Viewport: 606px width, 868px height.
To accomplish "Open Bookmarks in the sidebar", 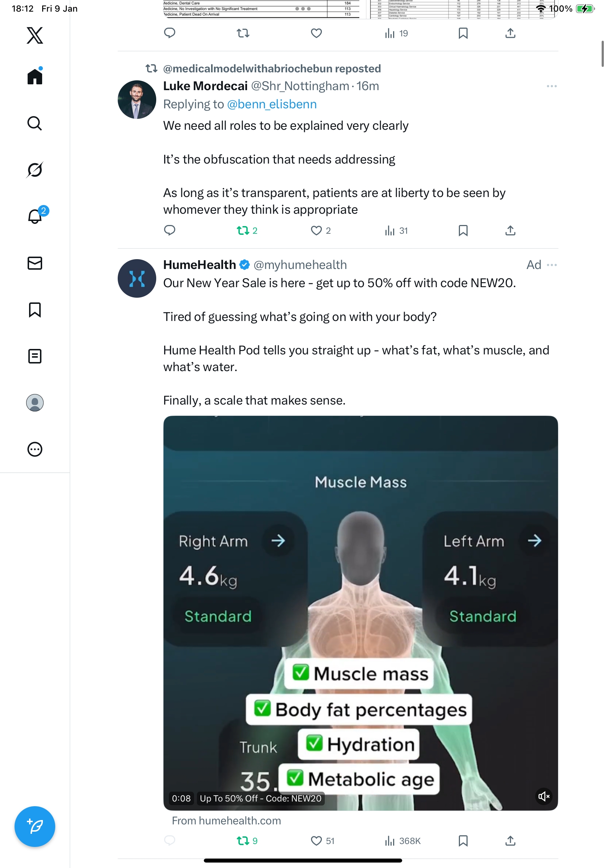I will (35, 310).
